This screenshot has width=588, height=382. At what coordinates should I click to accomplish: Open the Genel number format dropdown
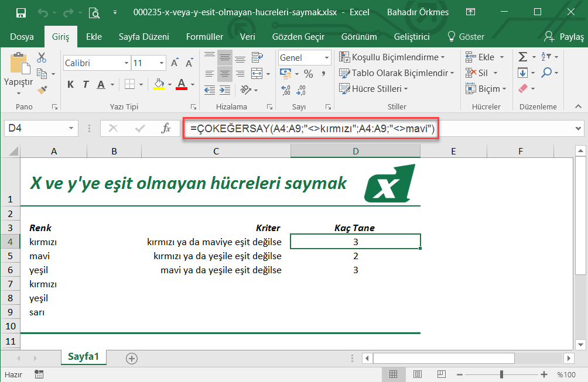click(x=327, y=58)
